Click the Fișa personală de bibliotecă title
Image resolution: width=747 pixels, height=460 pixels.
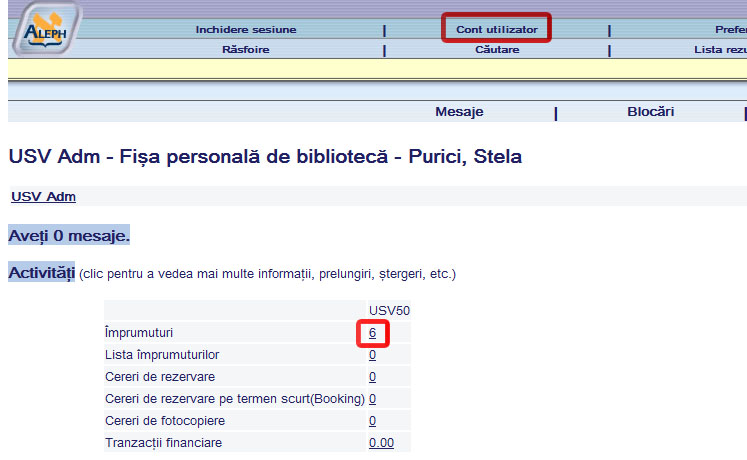click(x=264, y=157)
